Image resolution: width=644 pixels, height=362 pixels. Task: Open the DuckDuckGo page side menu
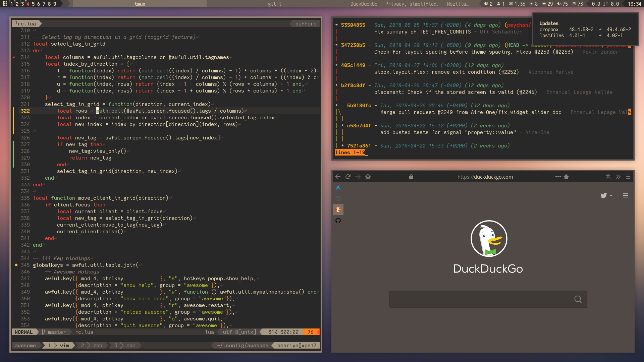[x=625, y=195]
